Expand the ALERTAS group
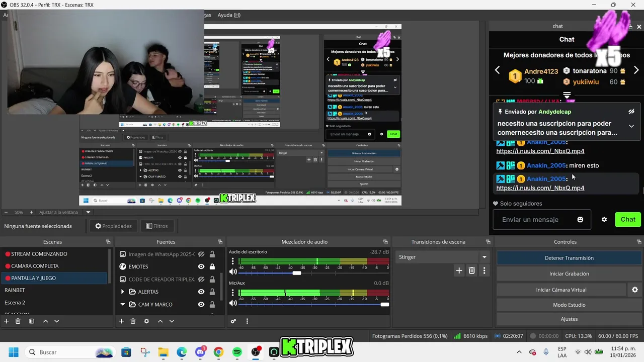The width and height of the screenshot is (644, 362). point(123,292)
